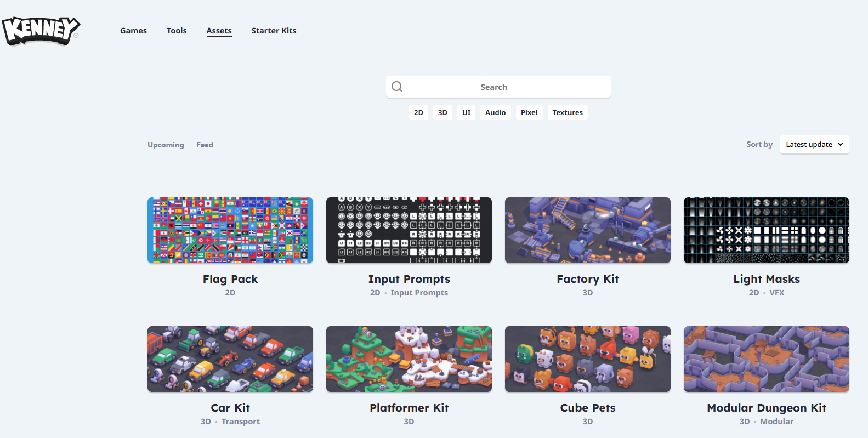868x438 pixels.
Task: Click the 3D tag under Factory Kit
Action: click(588, 293)
